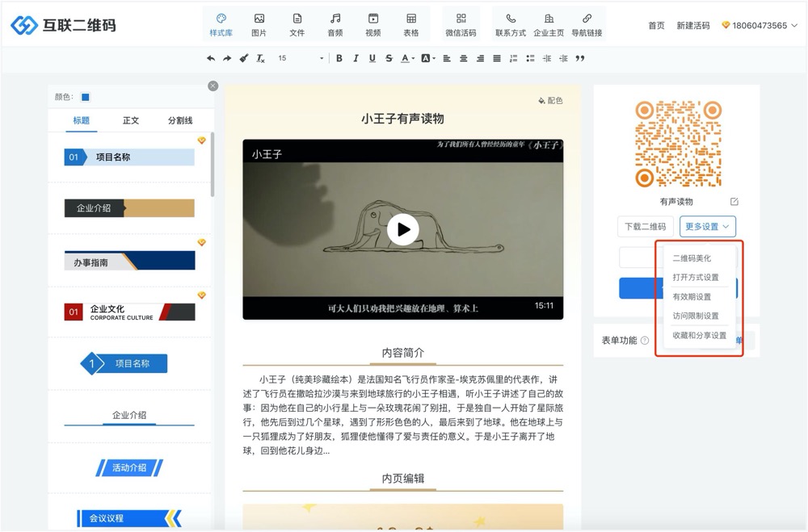Pick the blue 颜色 swatch

[86, 97]
